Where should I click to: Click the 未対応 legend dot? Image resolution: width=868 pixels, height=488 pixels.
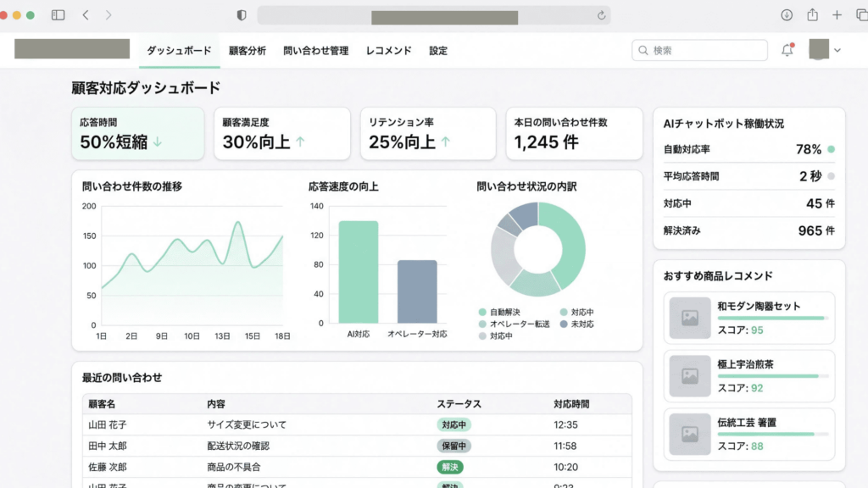[x=564, y=324]
